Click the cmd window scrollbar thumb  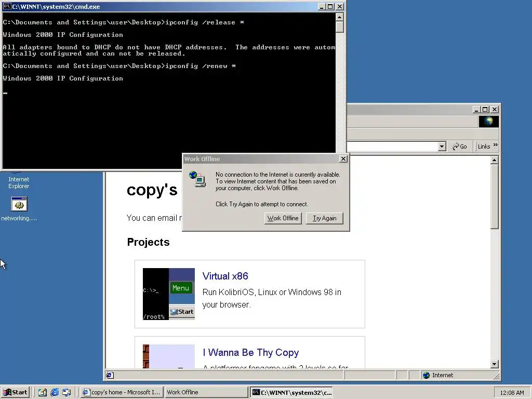pyautogui.click(x=340, y=27)
